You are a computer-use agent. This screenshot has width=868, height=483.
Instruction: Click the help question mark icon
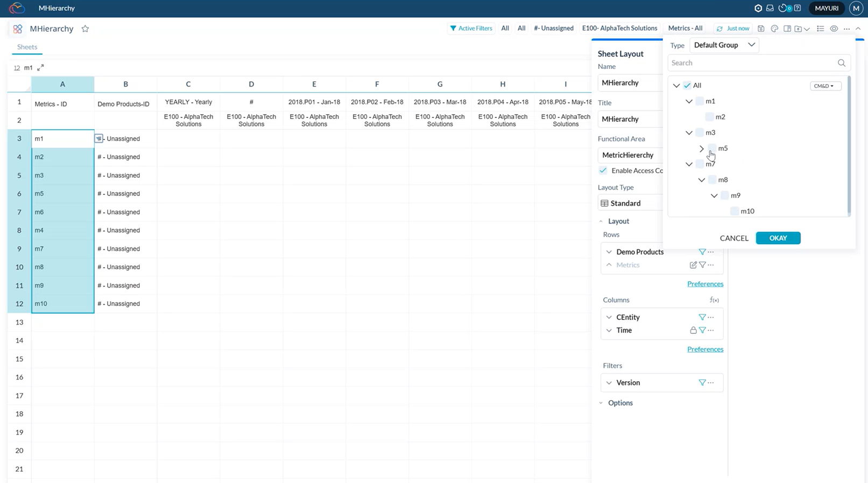pyautogui.click(x=798, y=8)
